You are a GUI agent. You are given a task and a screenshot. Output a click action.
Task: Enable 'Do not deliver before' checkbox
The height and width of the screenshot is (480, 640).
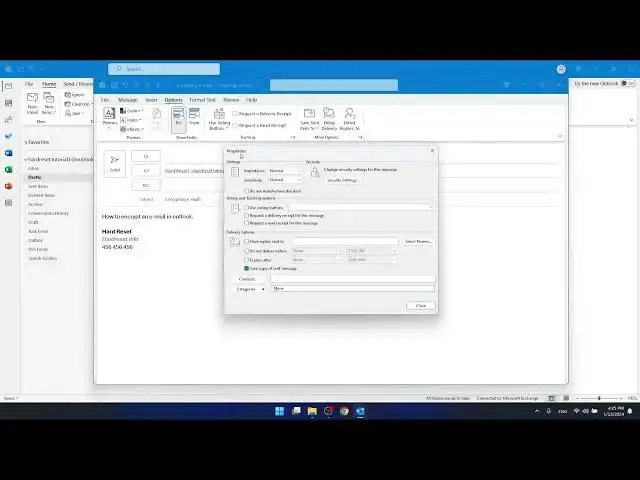coord(246,251)
